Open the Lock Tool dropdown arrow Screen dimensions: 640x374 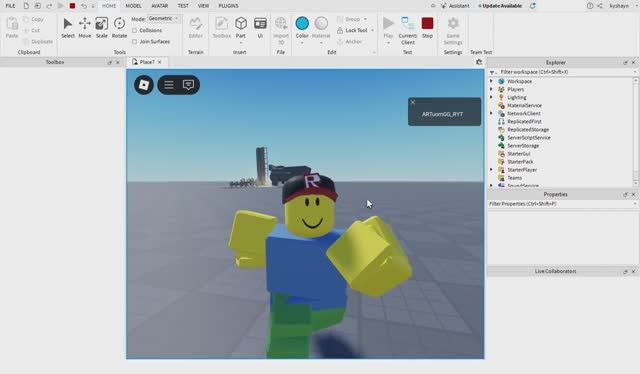pos(372,30)
